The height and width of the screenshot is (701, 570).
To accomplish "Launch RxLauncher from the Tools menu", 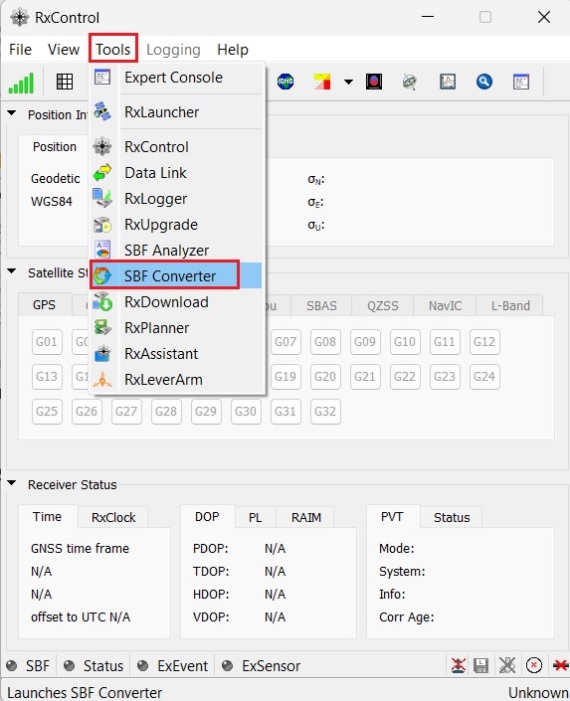I will click(x=177, y=112).
